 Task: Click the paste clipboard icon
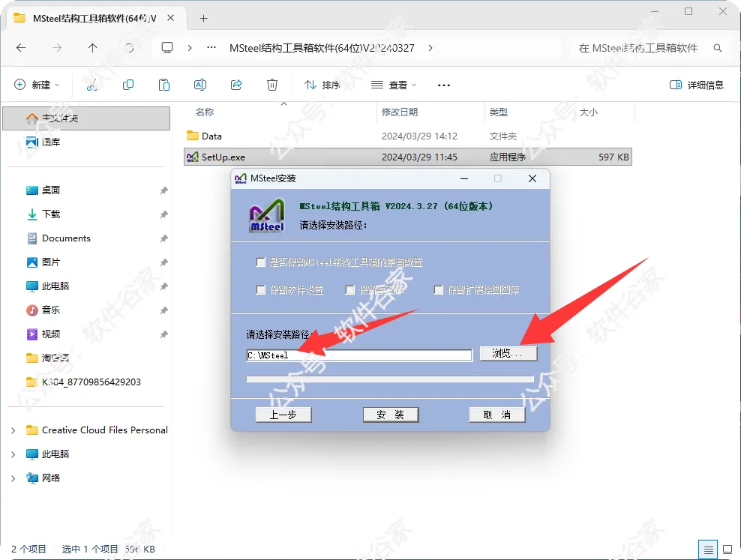pyautogui.click(x=164, y=85)
